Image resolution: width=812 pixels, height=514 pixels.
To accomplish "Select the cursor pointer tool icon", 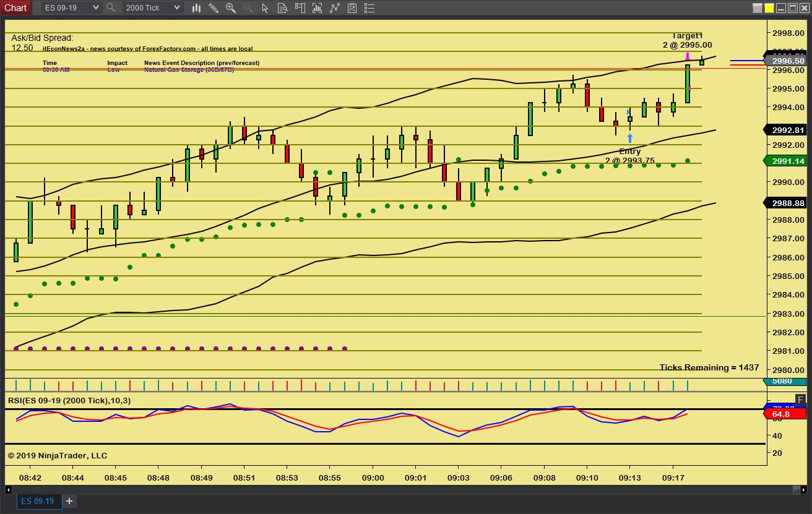I will [x=266, y=8].
